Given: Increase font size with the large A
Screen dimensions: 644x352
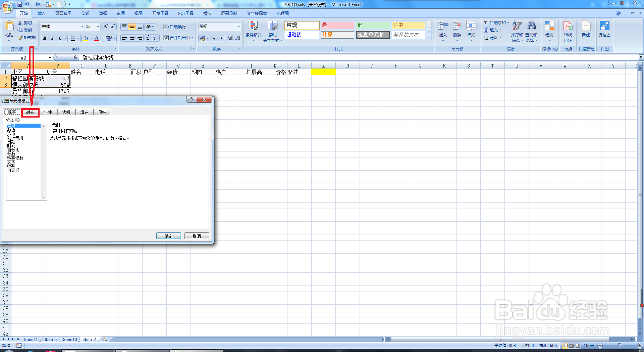Looking at the screenshot, I should 105,27.
